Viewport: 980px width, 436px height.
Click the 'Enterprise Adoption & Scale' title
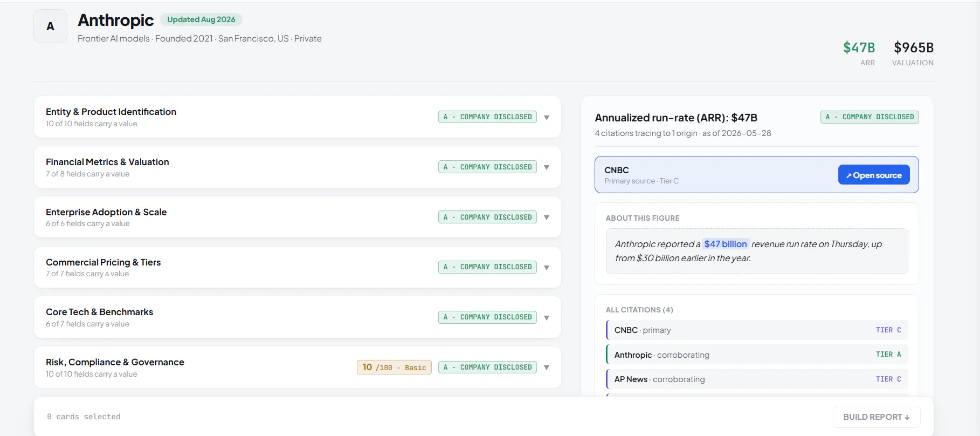click(x=106, y=212)
